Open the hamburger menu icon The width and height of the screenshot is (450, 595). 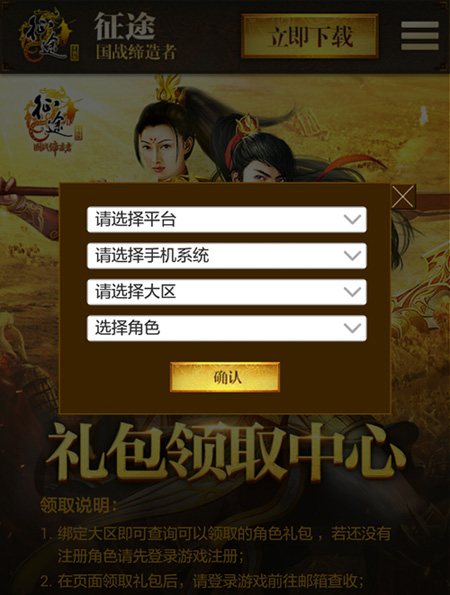[420, 36]
